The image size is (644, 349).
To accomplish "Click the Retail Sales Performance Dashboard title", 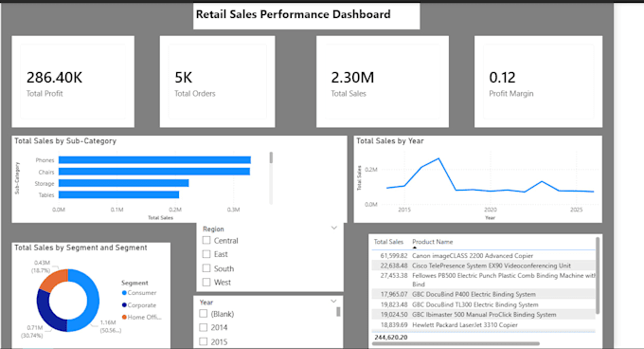I will (294, 14).
